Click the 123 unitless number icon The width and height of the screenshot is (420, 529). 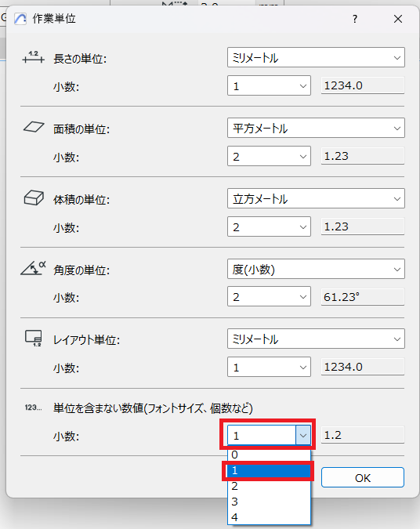pos(33,408)
